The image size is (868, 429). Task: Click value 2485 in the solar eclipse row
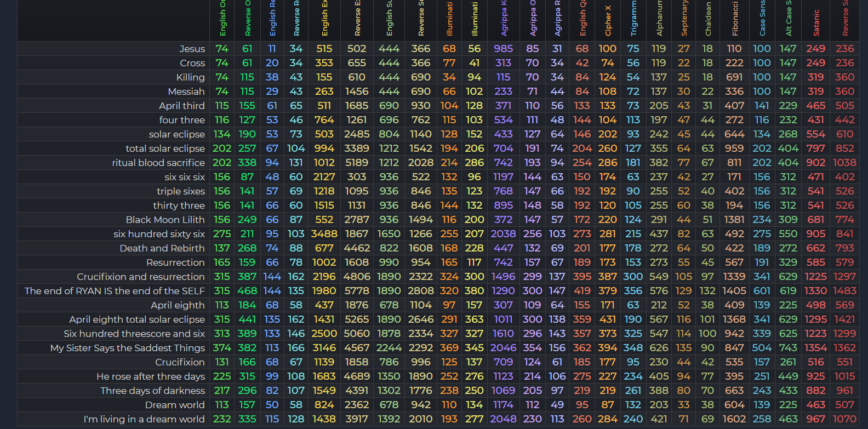click(x=357, y=134)
